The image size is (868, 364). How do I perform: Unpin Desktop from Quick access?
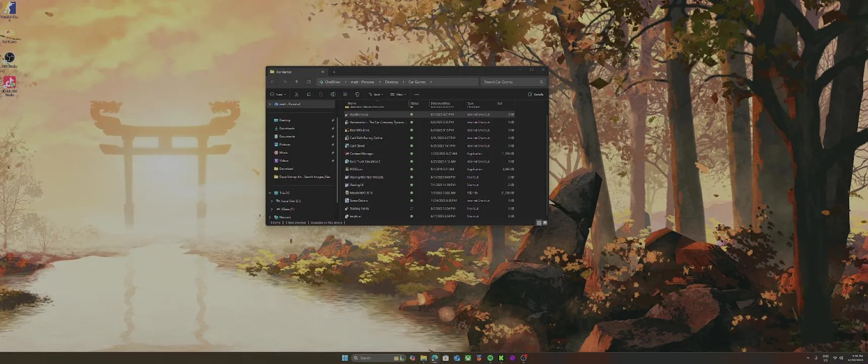[333, 120]
